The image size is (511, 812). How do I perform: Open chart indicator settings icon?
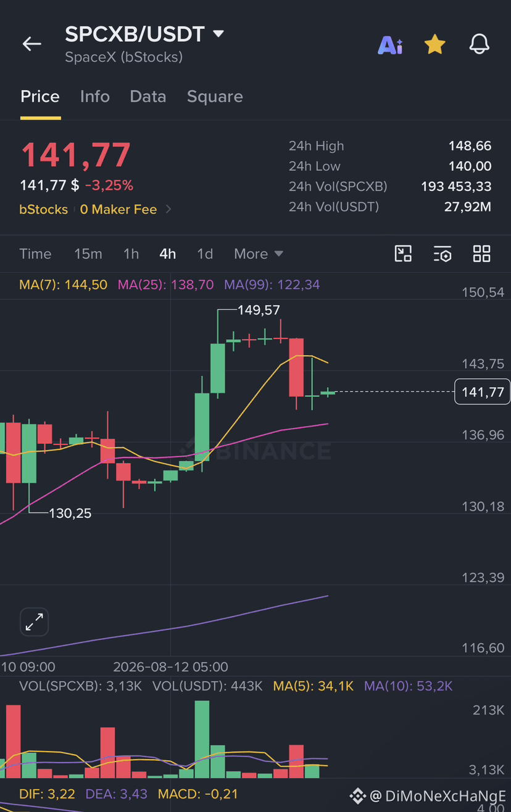click(x=442, y=253)
